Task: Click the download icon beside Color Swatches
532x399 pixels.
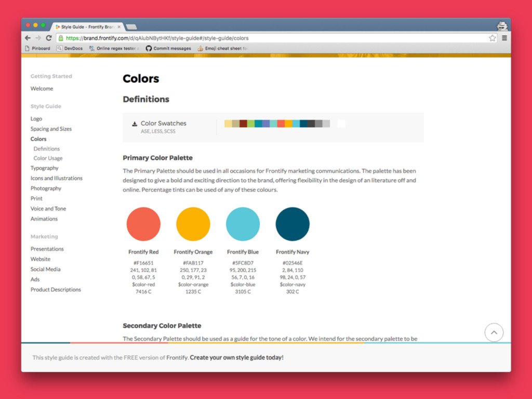Action: point(135,124)
